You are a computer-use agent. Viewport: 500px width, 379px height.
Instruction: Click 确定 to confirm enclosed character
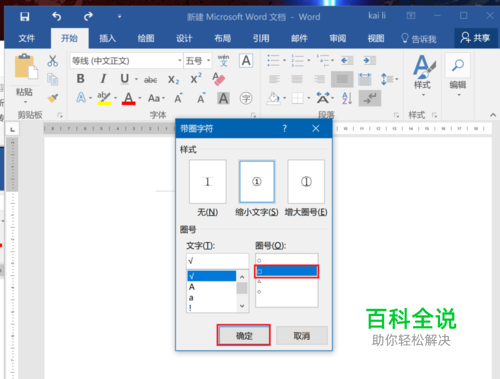coord(244,335)
